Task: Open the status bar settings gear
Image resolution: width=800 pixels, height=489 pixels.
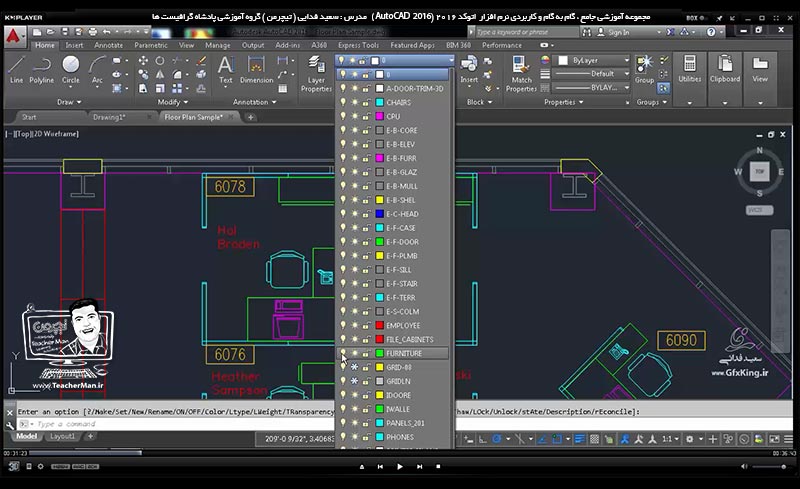Action: [x=690, y=439]
